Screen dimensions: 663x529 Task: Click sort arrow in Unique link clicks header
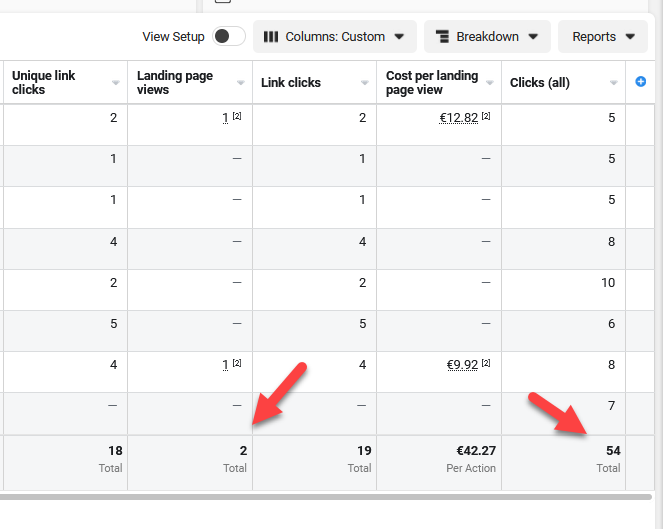116,83
